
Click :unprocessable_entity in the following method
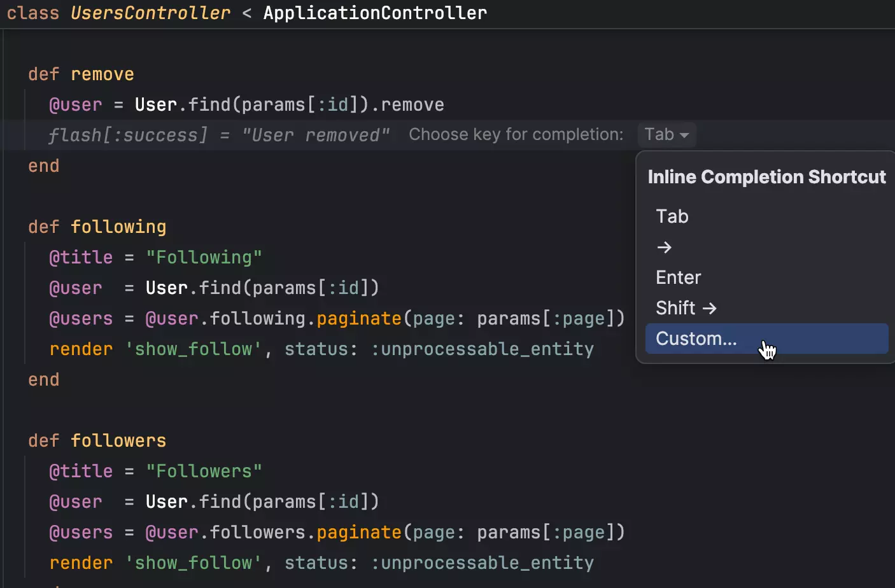click(x=482, y=349)
